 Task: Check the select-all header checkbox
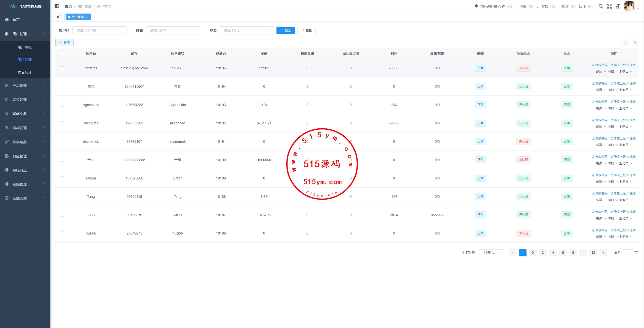click(62, 53)
